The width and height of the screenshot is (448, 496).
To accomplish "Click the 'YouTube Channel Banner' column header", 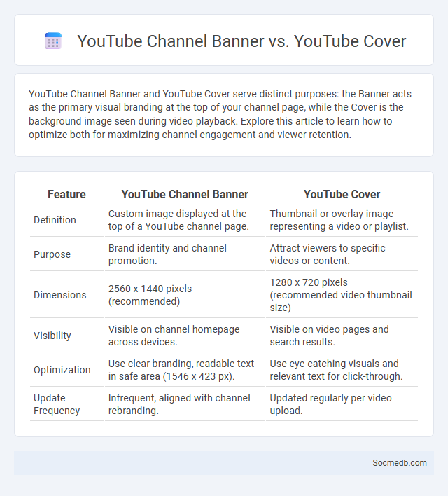I will (x=185, y=194).
